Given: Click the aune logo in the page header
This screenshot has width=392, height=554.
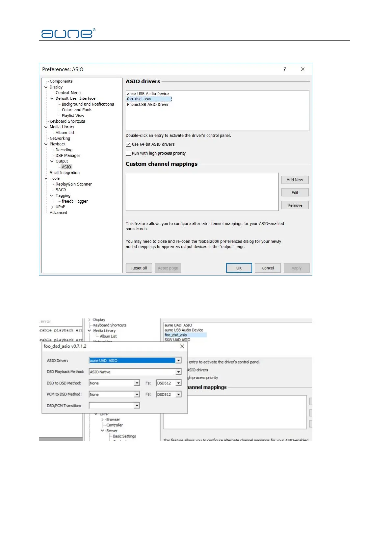Looking at the screenshot, I should tap(68, 33).
